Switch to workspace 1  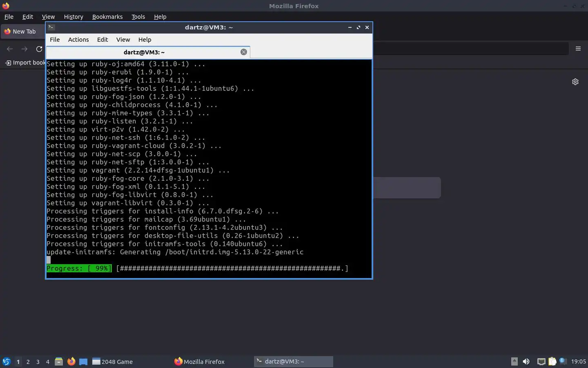tap(18, 361)
